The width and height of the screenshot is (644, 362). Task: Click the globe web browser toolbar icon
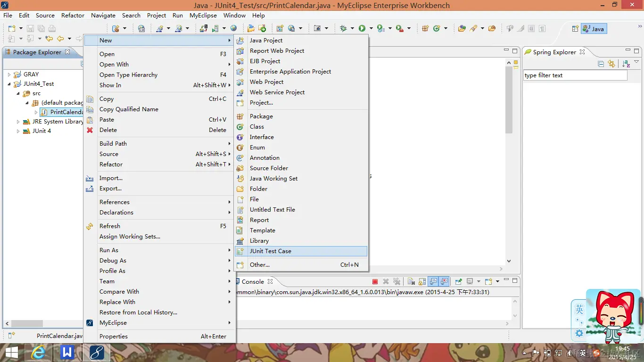(233, 28)
